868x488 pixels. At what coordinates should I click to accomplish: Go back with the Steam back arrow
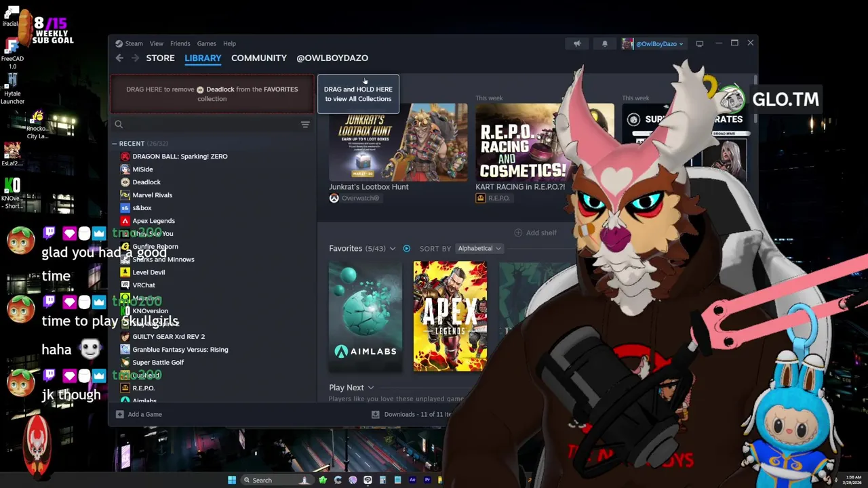119,58
